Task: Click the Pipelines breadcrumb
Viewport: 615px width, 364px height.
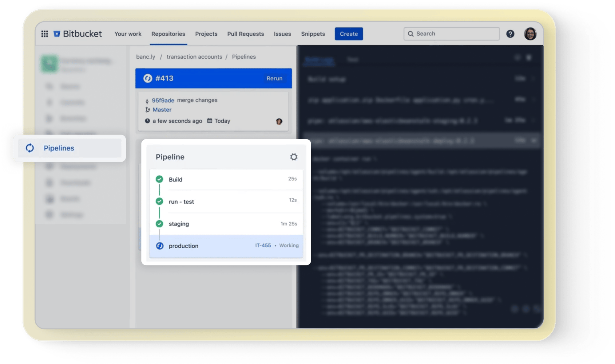Action: (x=244, y=57)
